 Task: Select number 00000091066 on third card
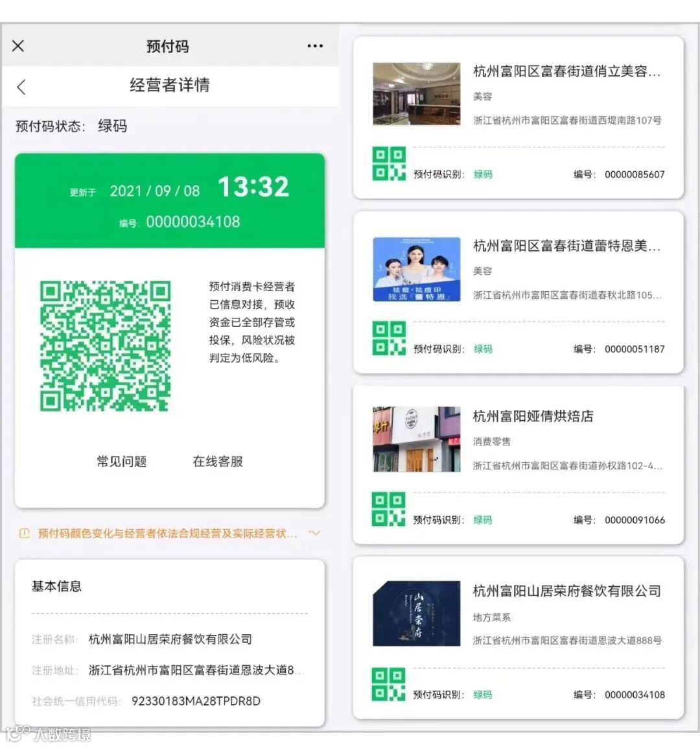635,520
